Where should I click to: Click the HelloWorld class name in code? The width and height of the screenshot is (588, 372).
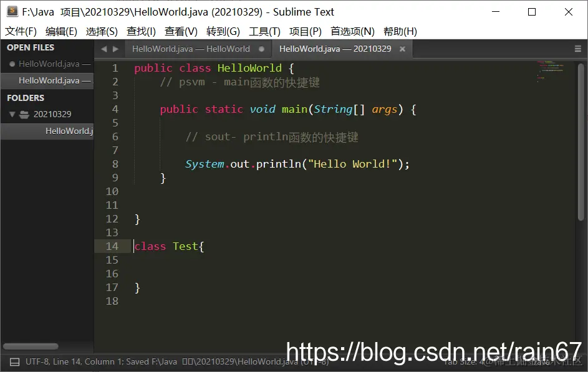pyautogui.click(x=249, y=68)
